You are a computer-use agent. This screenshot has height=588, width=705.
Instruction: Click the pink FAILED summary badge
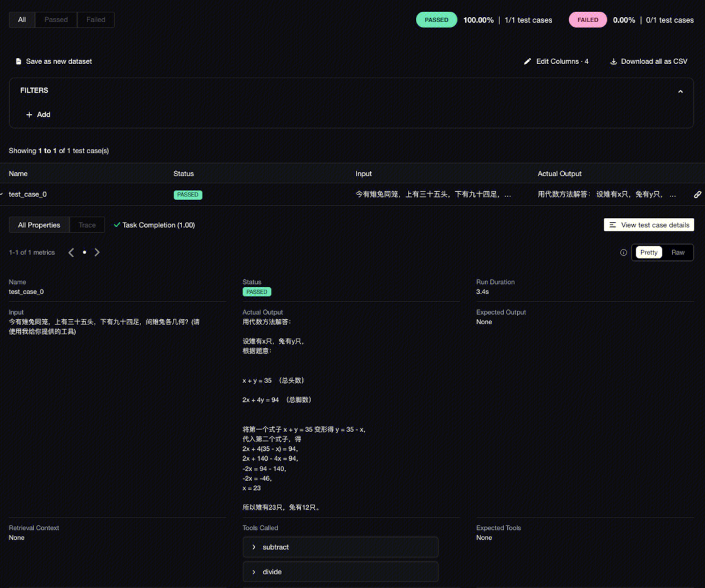tap(587, 20)
